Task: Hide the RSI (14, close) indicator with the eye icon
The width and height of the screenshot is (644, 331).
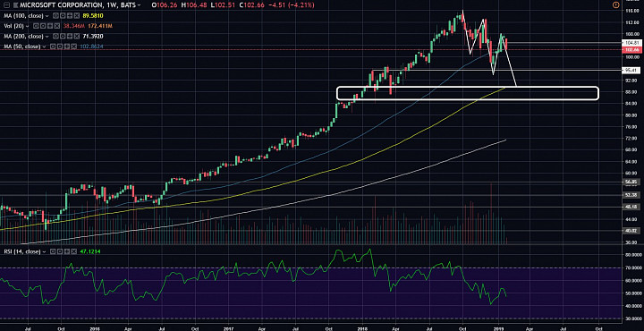Action: (53, 251)
